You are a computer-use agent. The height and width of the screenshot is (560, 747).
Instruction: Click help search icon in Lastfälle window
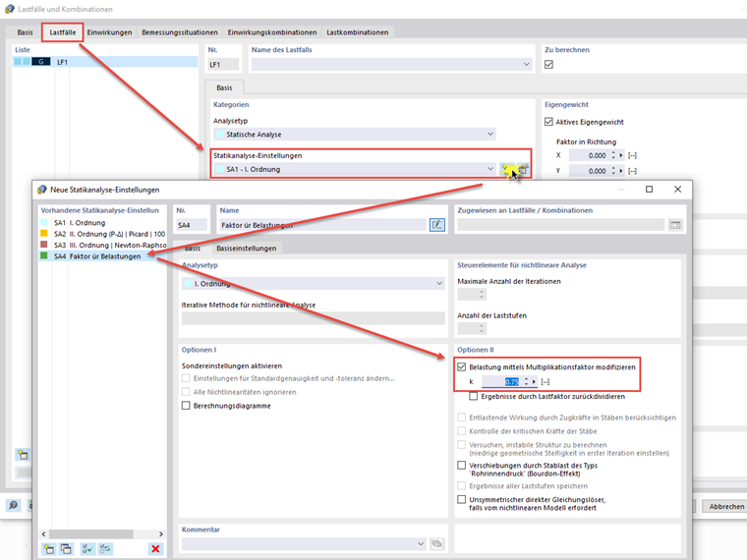point(14,505)
